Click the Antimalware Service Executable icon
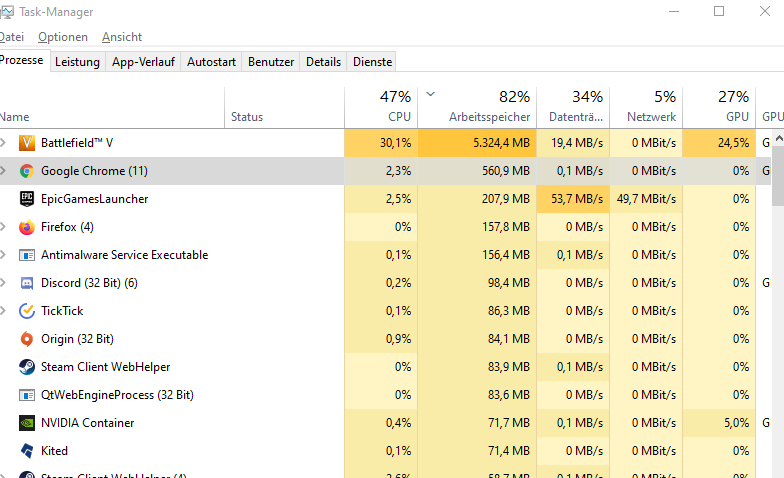The width and height of the screenshot is (784, 478). point(26,255)
